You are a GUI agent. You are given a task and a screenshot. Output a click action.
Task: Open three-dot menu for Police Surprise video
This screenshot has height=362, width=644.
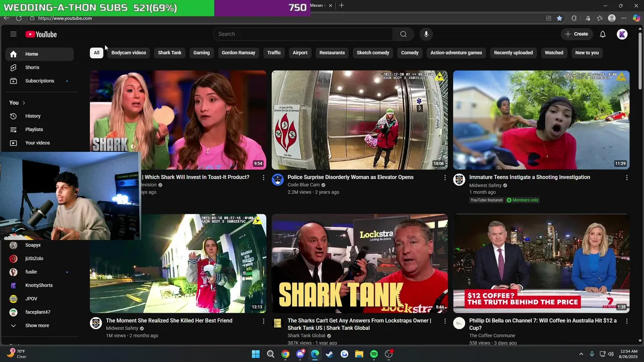445,177
